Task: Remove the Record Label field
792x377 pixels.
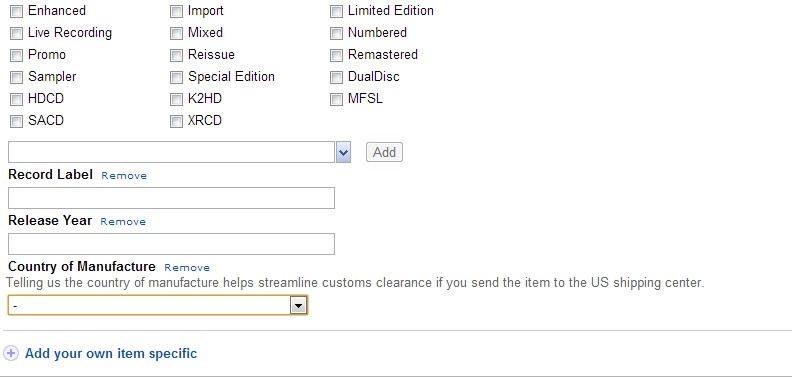Action: coord(124,176)
